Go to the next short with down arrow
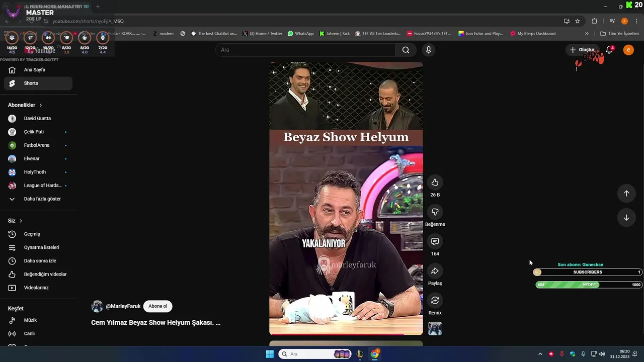Viewport: 644px width, 362px height. 626,218
